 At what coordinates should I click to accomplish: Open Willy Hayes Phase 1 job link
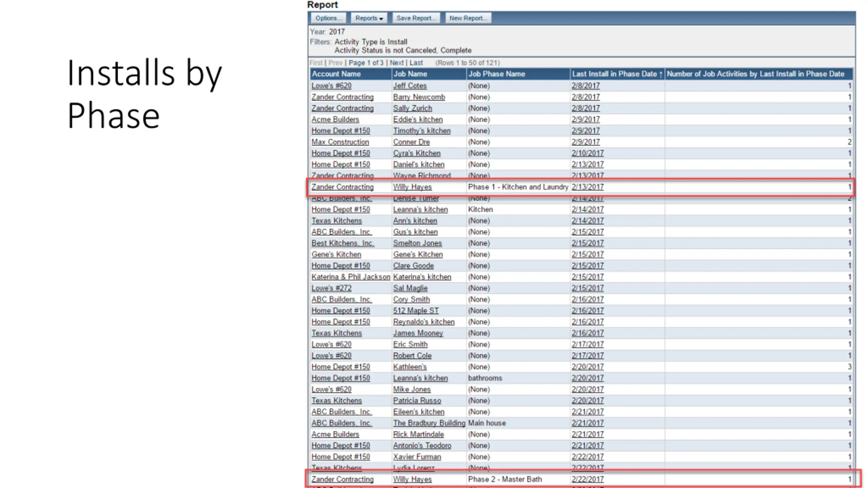point(412,187)
